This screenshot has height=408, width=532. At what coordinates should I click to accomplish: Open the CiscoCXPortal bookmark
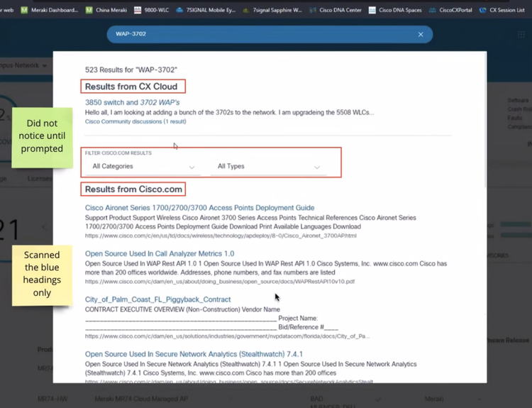(450, 10)
